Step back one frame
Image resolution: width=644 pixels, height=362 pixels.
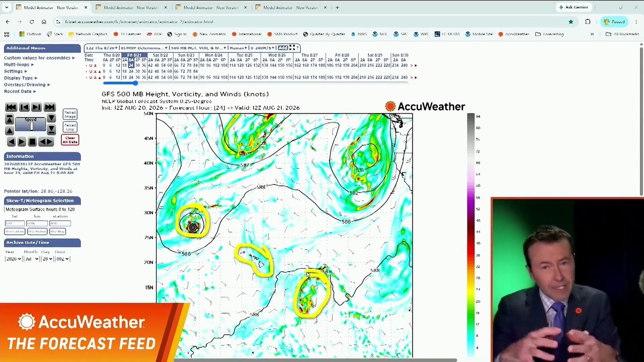click(x=24, y=107)
